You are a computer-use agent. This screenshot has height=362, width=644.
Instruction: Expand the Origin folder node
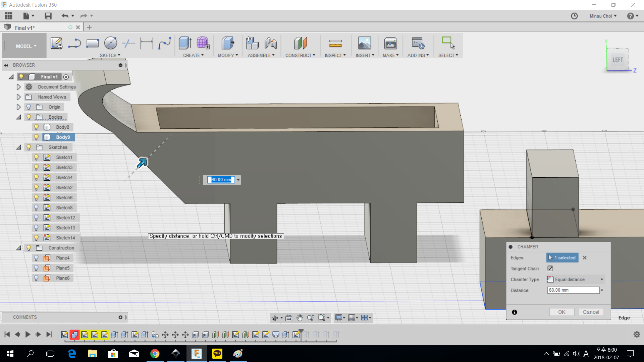19,107
